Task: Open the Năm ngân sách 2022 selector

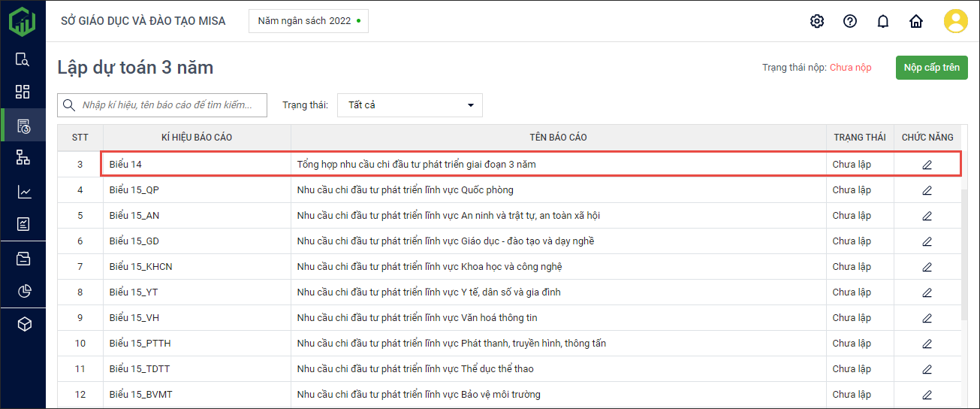Action: pyautogui.click(x=308, y=21)
